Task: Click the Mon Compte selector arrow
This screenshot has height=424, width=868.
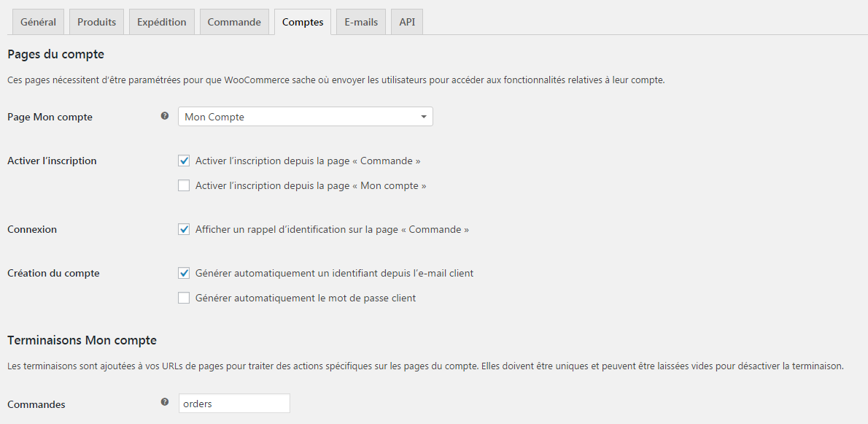Action: [x=423, y=116]
